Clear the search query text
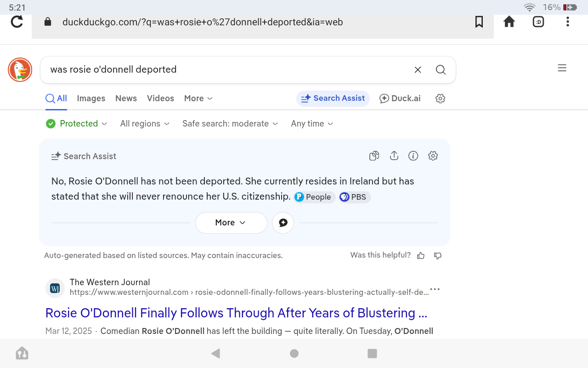Screen dimensions: 588x368 coord(418,69)
